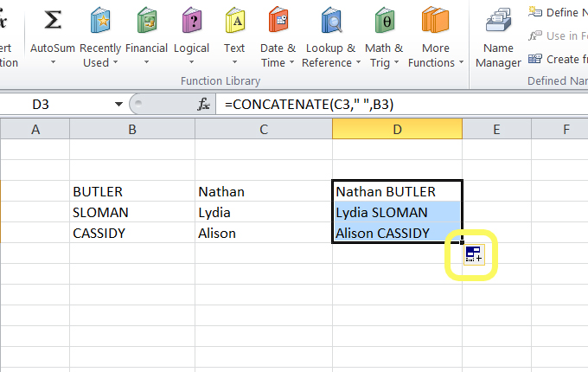Open the Date & Time functions
Image resolution: width=588 pixels, height=372 pixels.
tap(278, 21)
